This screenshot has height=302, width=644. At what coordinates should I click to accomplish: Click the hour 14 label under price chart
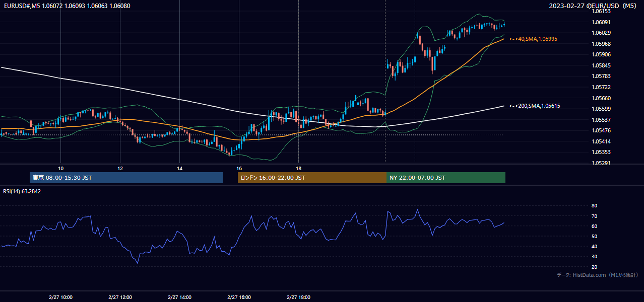179,168
